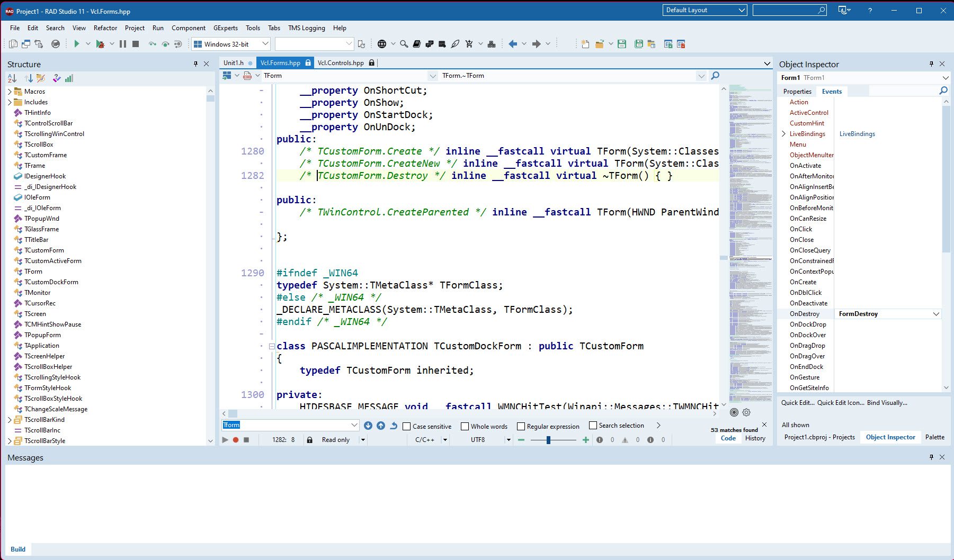The width and height of the screenshot is (954, 560).
Task: Check the Search selection option
Action: tap(593, 426)
